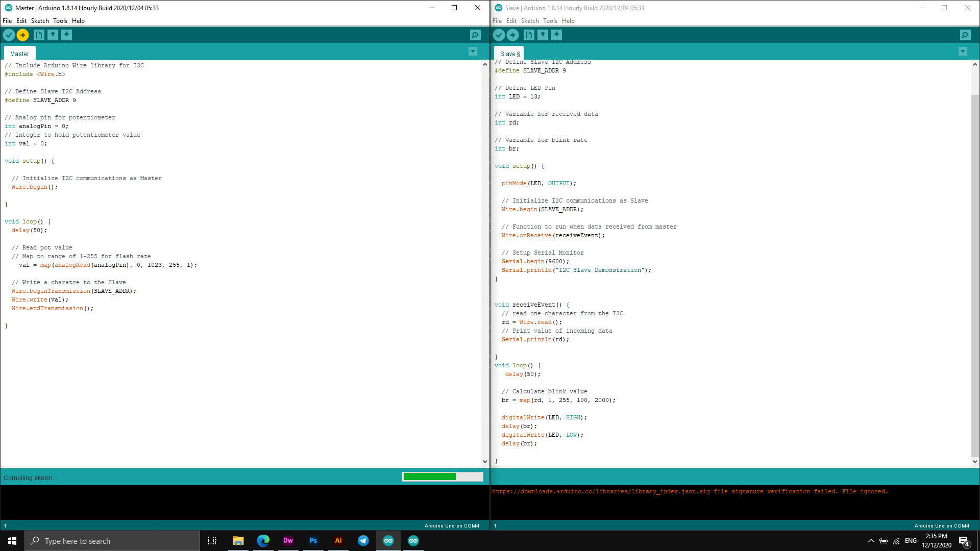Click 'Wire.onReceive(receiveEvent);' line in Slave
980x551 pixels.
coord(553,236)
